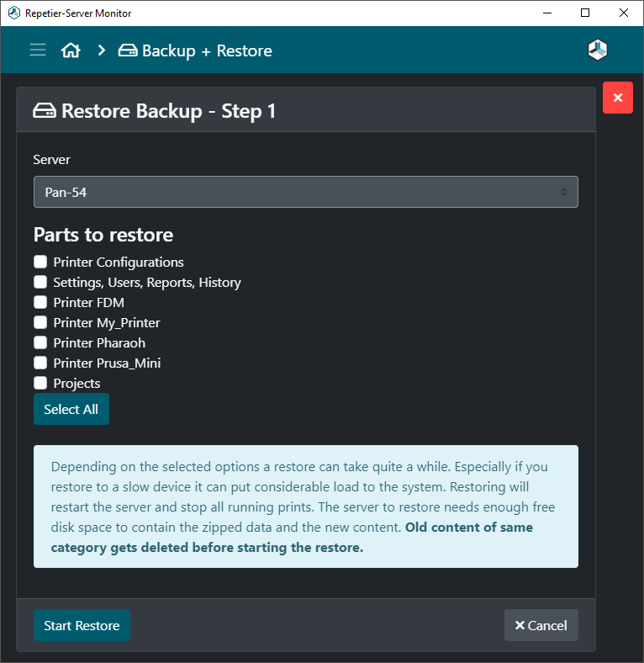Viewport: 644px width, 663px height.
Task: Minimize the Repetier-Server Monitor window
Action: pos(547,13)
